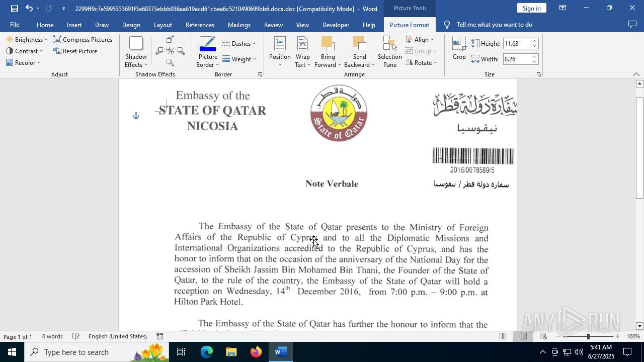Open the Wrap Text options
The image size is (644, 362).
click(302, 52)
